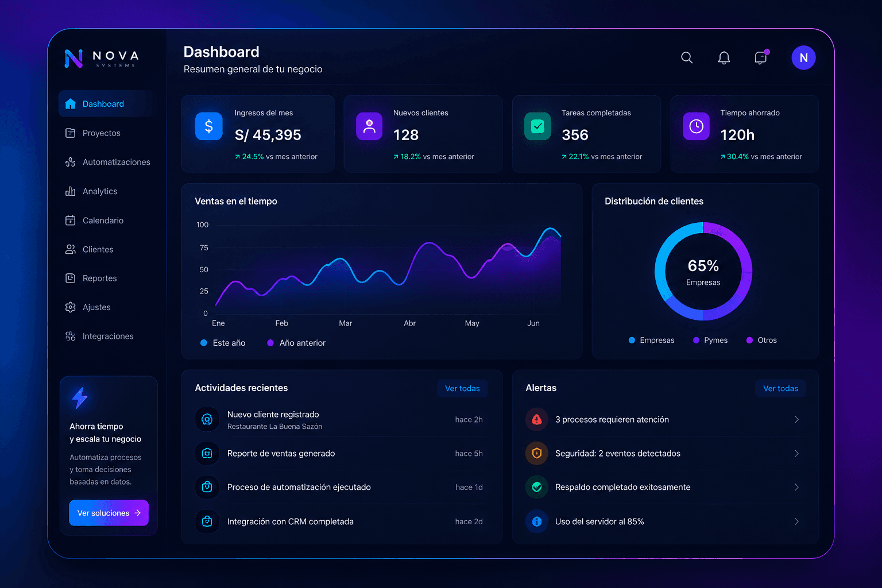Click red warning icon for 3 procesos

coord(537,420)
